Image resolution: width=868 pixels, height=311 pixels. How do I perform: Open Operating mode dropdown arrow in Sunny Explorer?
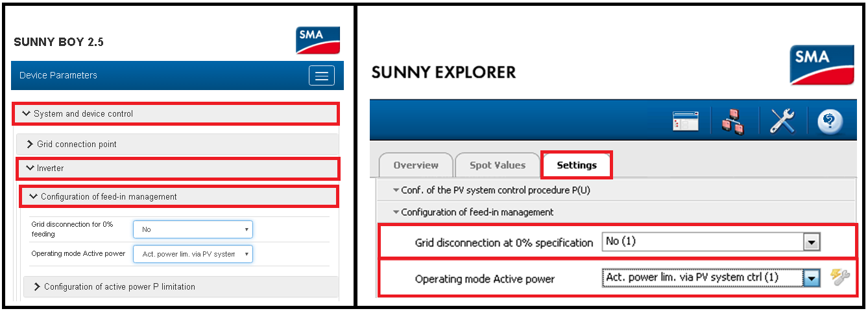[811, 278]
